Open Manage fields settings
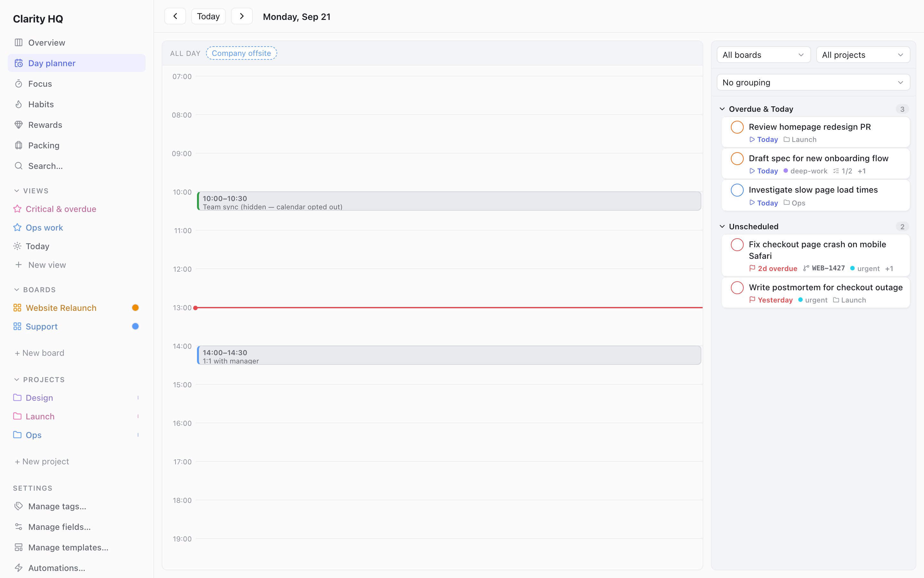The image size is (924, 578). click(x=76, y=527)
